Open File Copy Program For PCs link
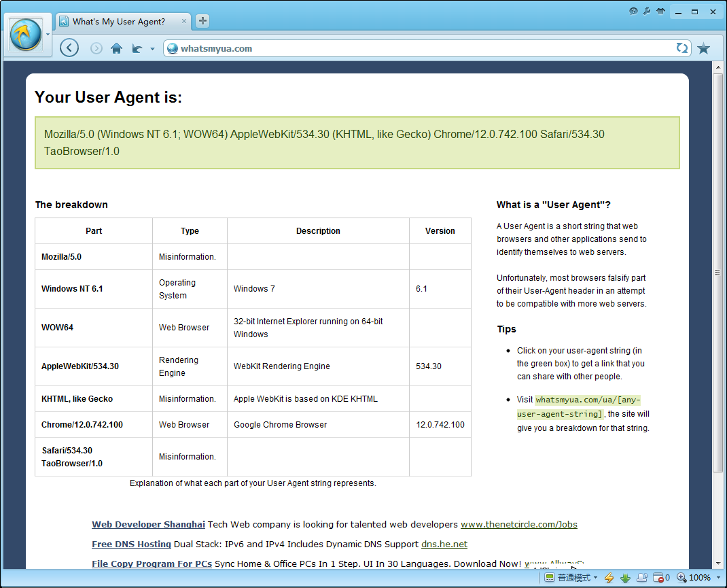The image size is (727, 588). (x=152, y=564)
